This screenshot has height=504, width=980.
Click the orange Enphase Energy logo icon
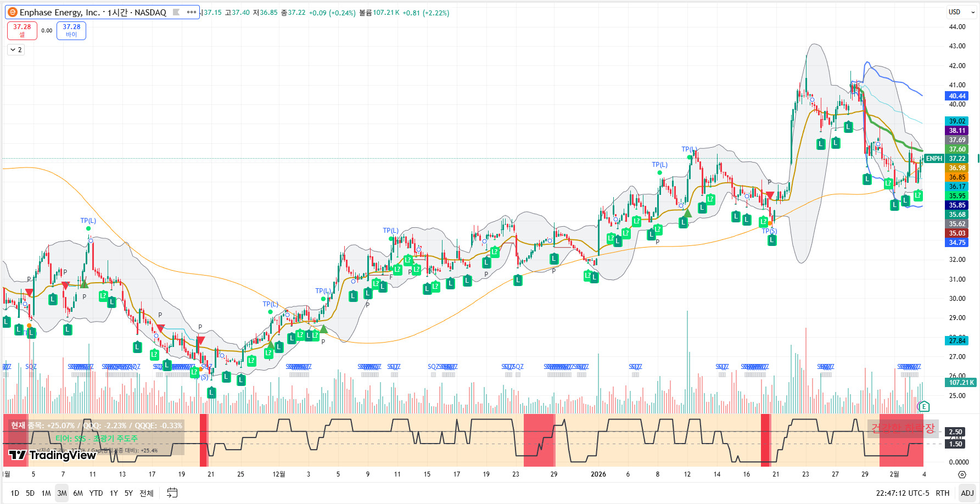12,12
